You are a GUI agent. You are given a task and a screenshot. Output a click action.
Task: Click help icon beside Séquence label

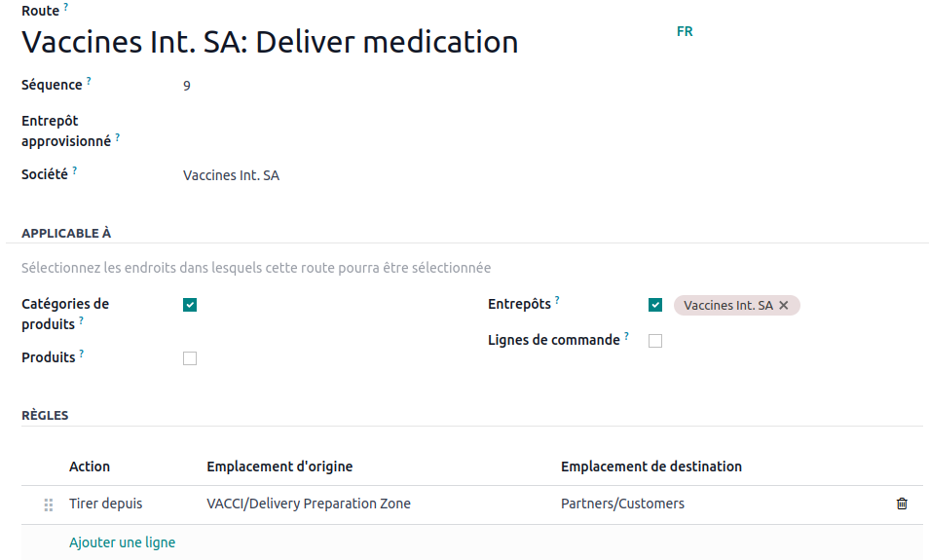89,81
